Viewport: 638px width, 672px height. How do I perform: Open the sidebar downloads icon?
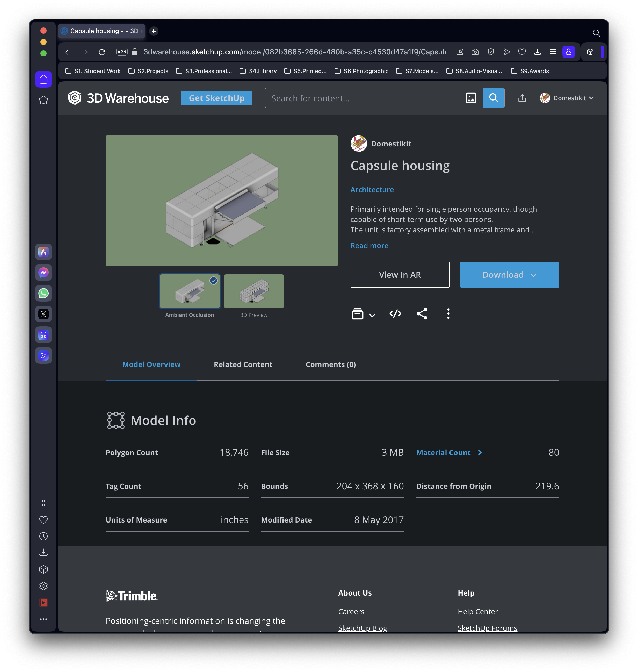[x=44, y=553]
